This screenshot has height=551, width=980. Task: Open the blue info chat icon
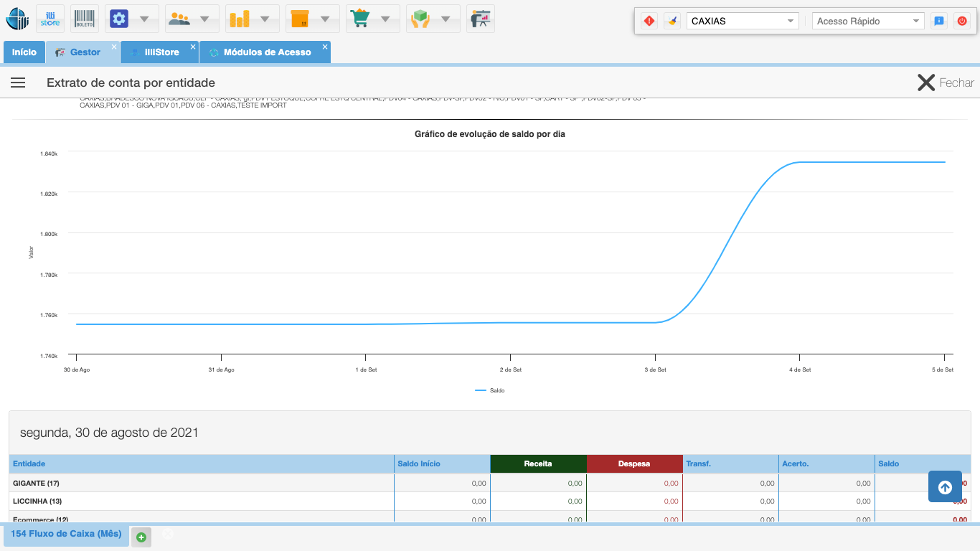938,21
